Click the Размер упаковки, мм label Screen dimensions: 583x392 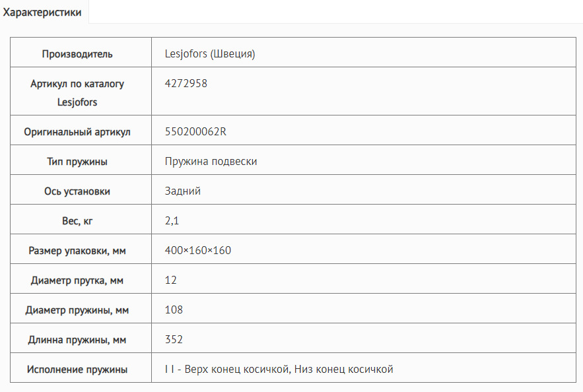click(x=77, y=251)
